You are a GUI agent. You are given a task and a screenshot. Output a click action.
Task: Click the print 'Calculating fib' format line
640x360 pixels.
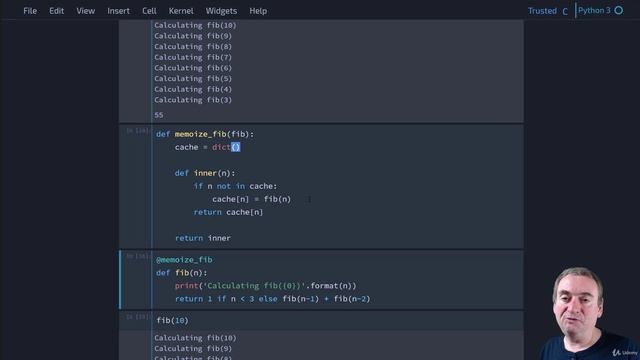coord(265,286)
